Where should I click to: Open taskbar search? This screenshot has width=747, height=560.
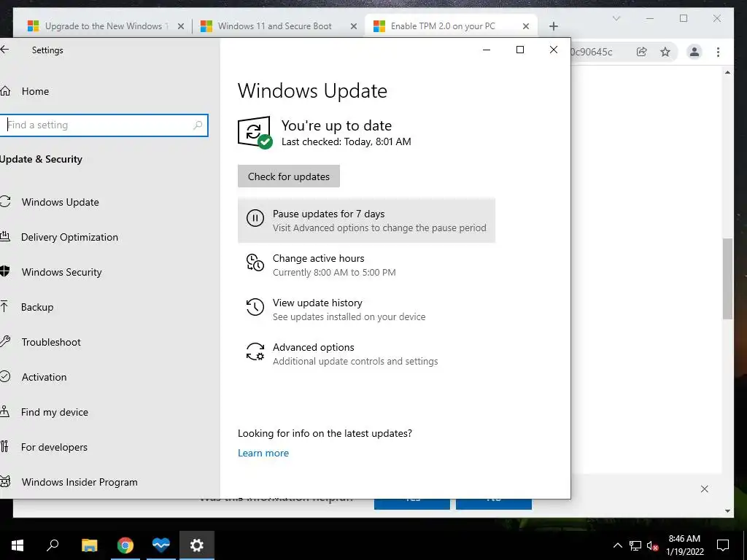pos(53,545)
